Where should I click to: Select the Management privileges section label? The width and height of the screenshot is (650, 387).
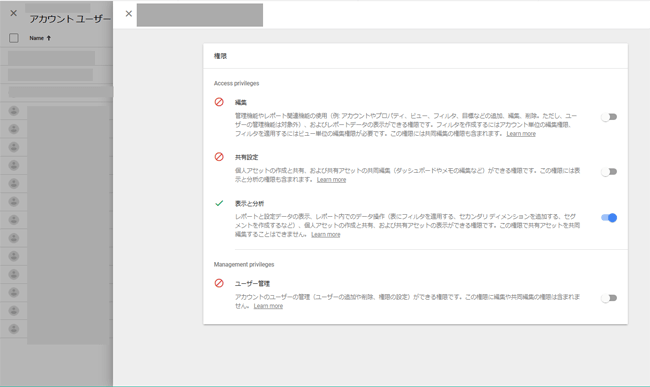[x=244, y=264]
